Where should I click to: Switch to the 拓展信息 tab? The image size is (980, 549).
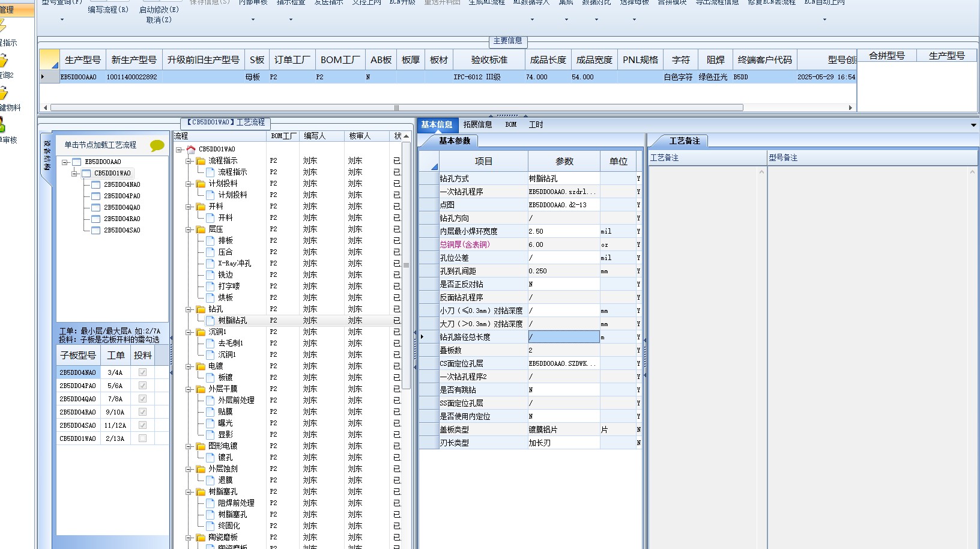(477, 125)
